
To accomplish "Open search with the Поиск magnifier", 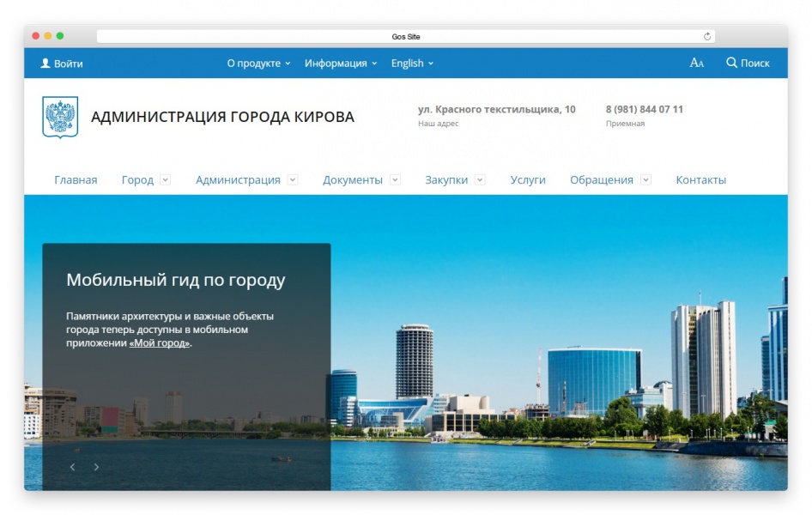I will 732,63.
